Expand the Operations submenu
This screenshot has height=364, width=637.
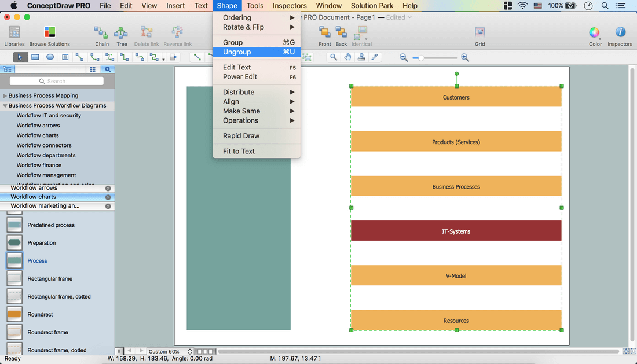(x=257, y=120)
